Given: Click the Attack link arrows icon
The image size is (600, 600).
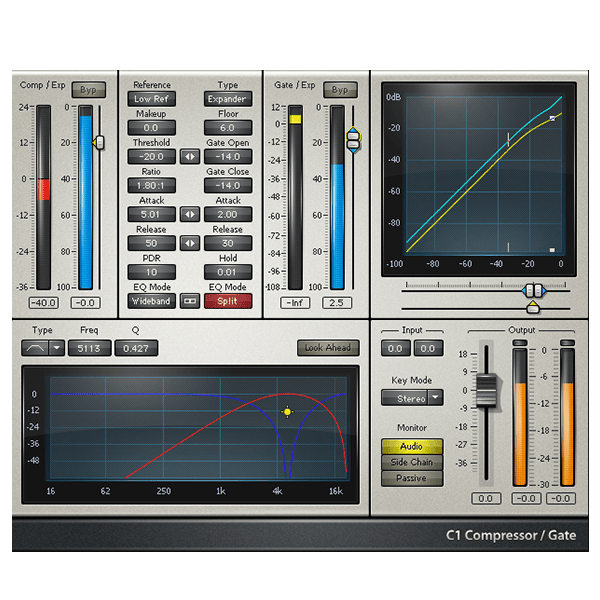Looking at the screenshot, I should tap(190, 214).
